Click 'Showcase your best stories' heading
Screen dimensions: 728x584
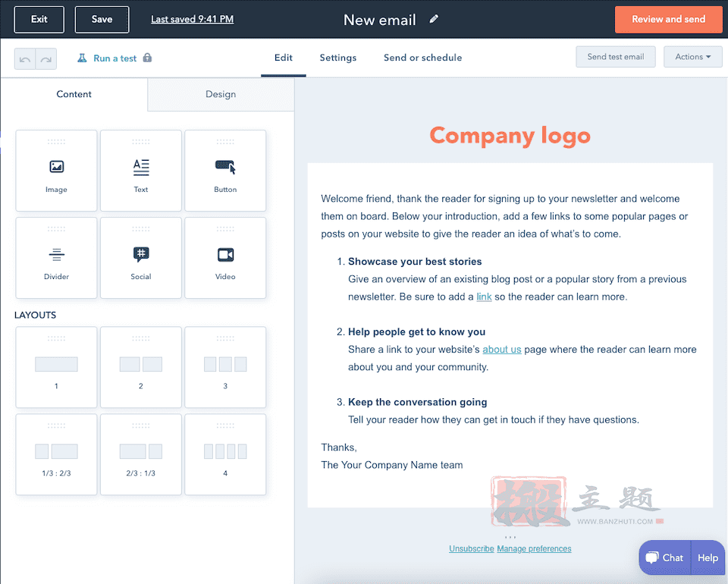(415, 262)
